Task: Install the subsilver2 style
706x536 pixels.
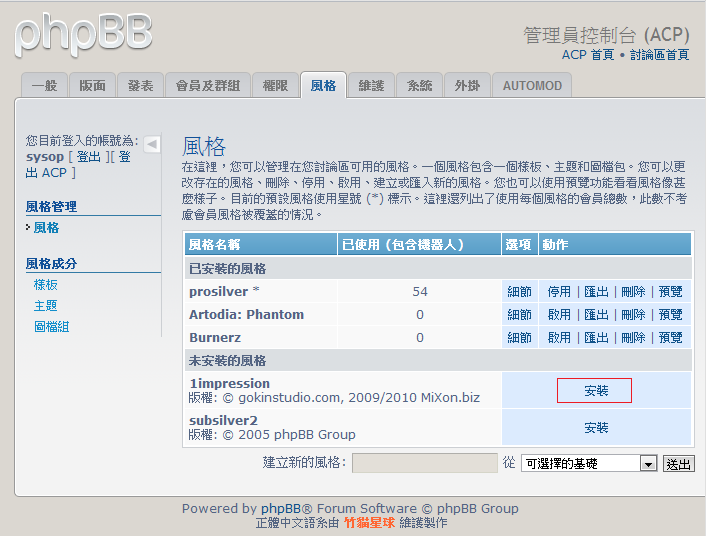Action: point(596,427)
